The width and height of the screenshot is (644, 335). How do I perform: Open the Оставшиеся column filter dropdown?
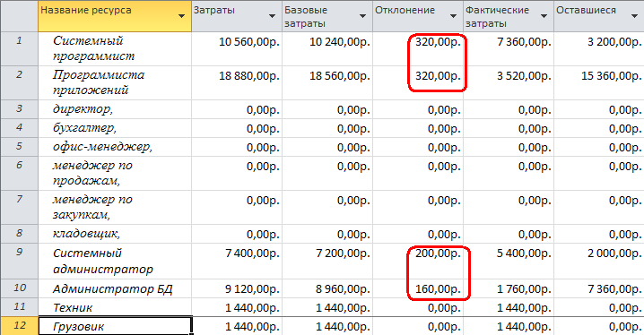click(x=633, y=16)
